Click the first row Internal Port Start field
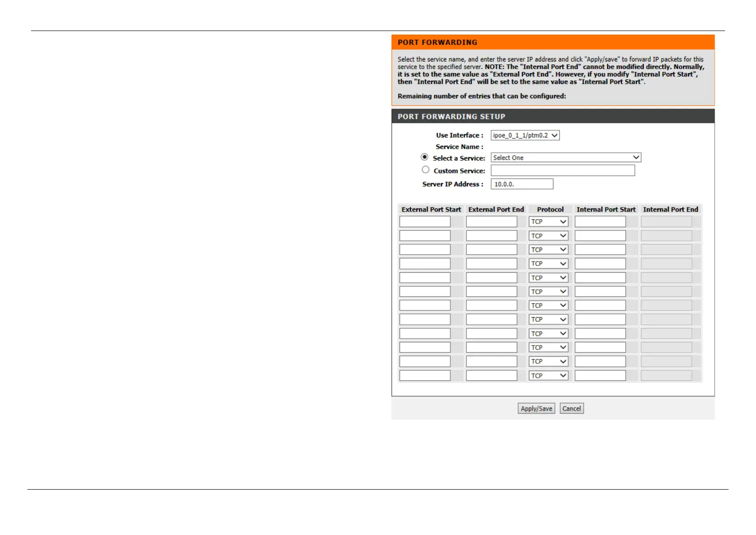 pos(600,221)
